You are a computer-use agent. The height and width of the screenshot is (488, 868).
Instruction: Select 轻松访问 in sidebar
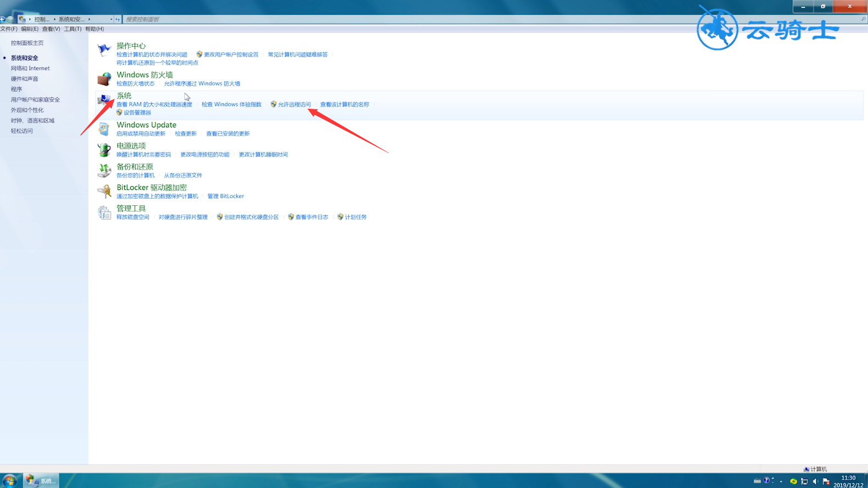(22, 131)
